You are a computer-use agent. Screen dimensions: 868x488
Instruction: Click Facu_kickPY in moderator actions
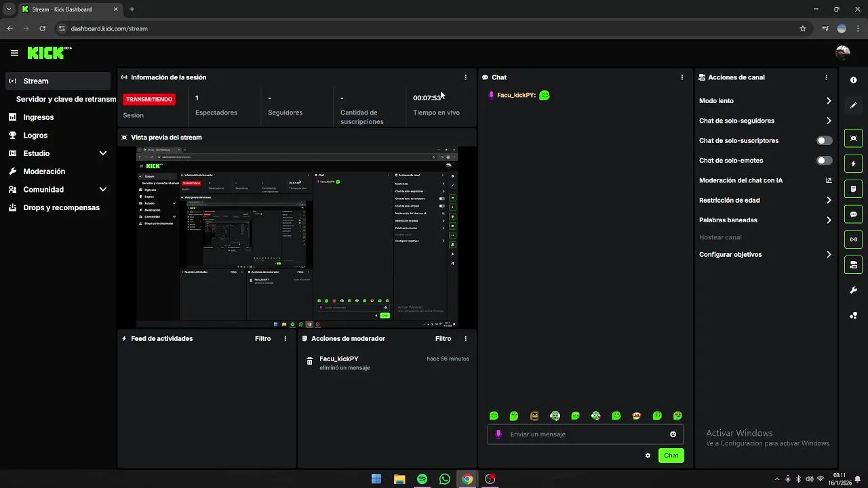[x=339, y=359]
